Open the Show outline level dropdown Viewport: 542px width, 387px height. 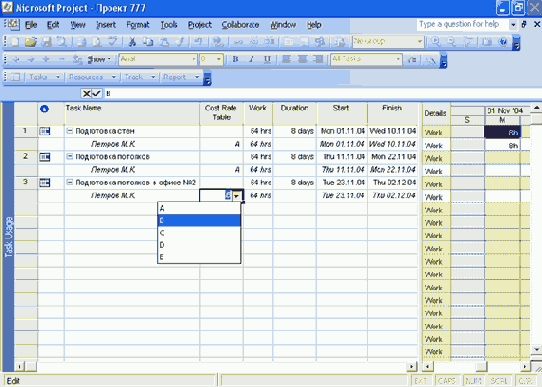pos(99,59)
